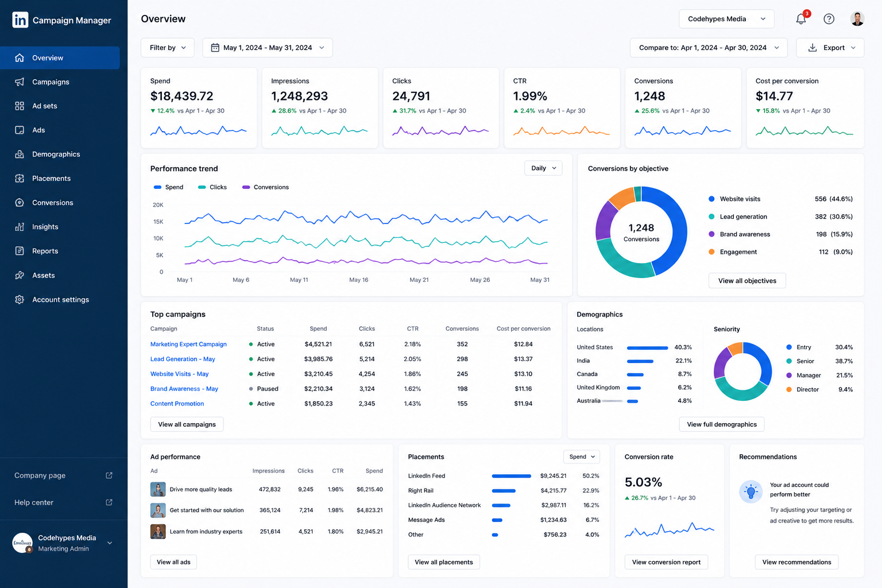Open the Content Promotion campaign link
Screen dimensions: 882x588
[x=177, y=404]
